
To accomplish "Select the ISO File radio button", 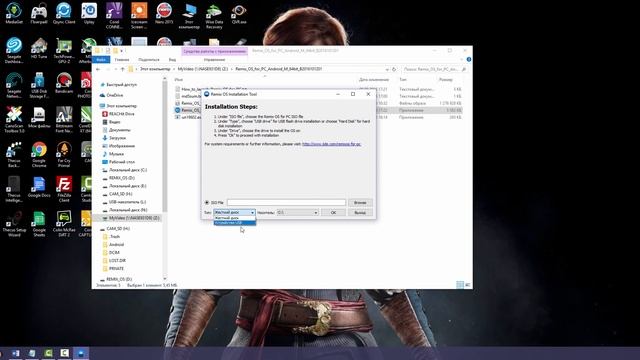I will click(207, 202).
